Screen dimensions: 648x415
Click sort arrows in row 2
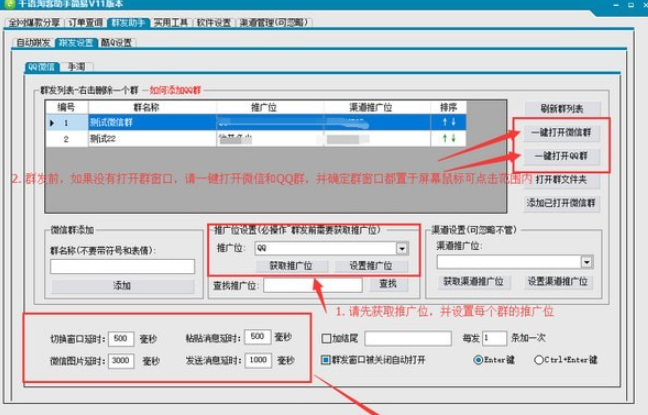coord(449,138)
